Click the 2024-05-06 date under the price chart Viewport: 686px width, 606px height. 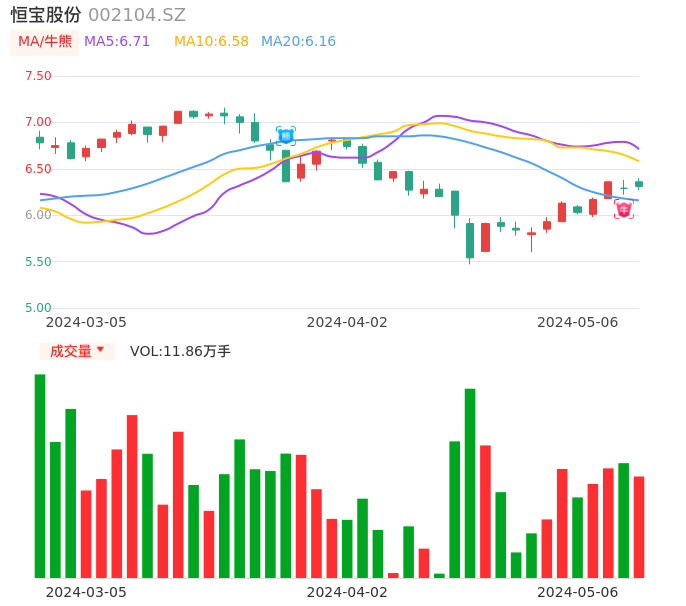pos(578,322)
